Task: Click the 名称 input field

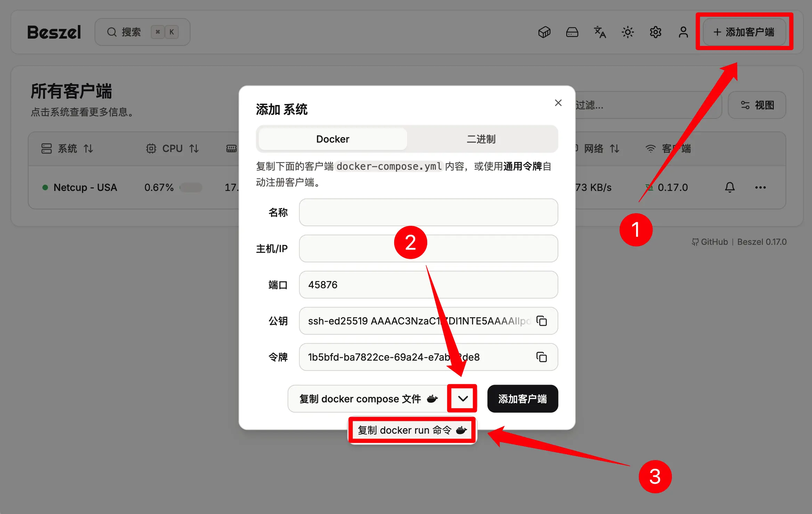Action: coord(428,212)
